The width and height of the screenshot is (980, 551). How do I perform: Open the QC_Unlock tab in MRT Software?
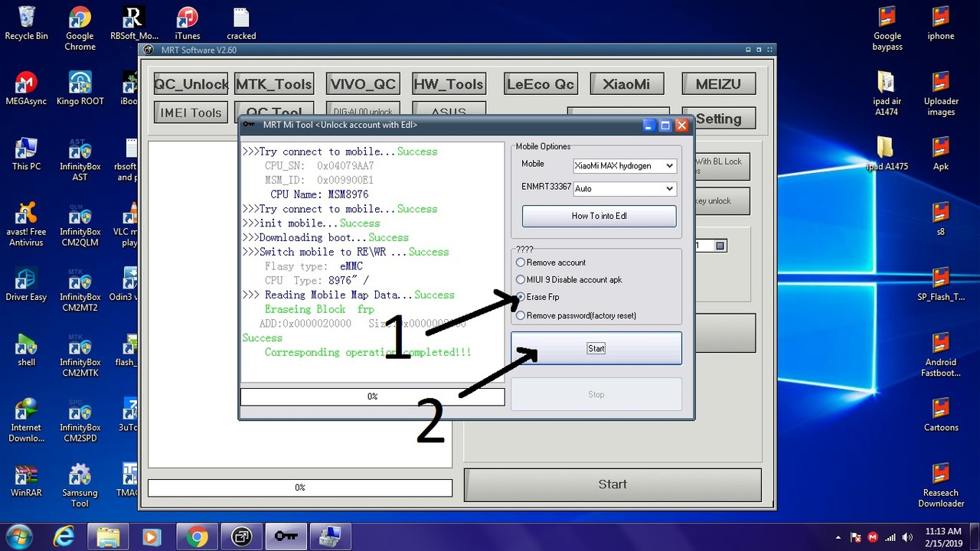click(x=191, y=84)
